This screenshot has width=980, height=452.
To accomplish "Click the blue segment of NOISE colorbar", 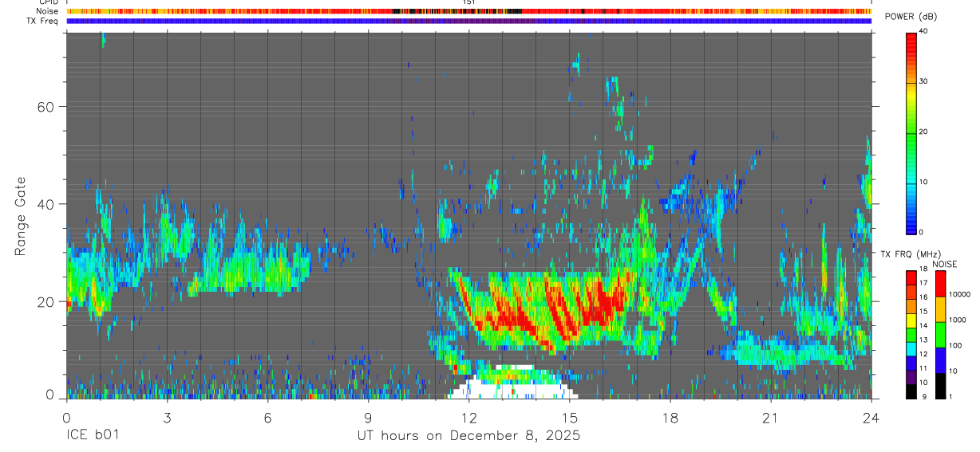I will click(939, 360).
